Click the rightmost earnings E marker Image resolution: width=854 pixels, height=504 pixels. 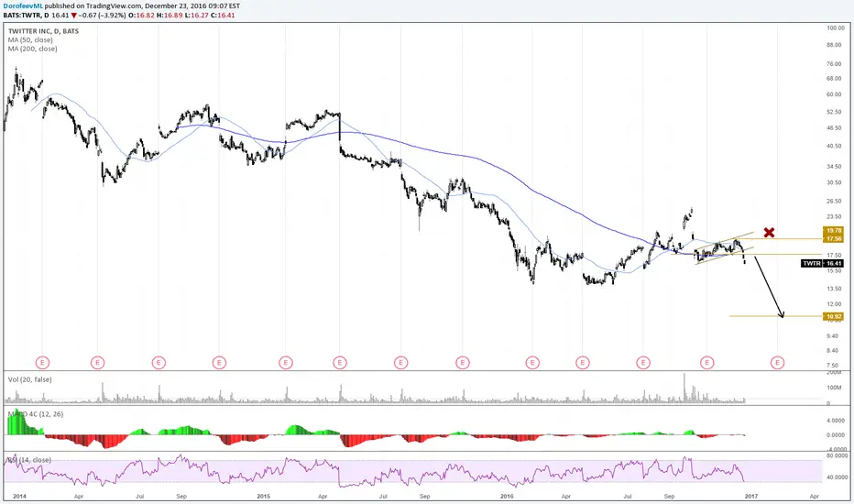click(778, 362)
